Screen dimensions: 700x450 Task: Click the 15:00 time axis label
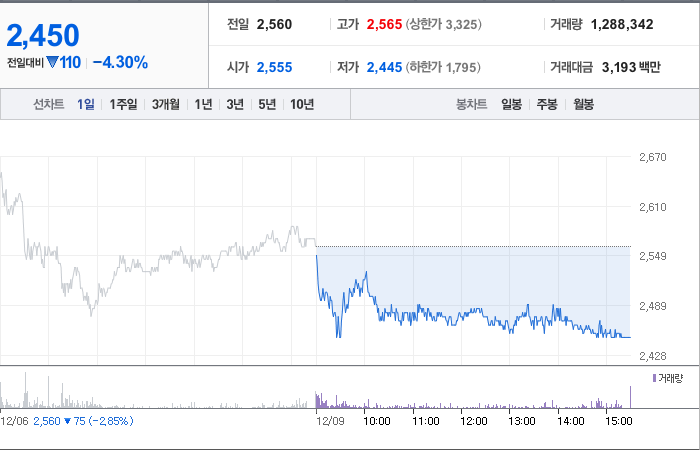[619, 421]
